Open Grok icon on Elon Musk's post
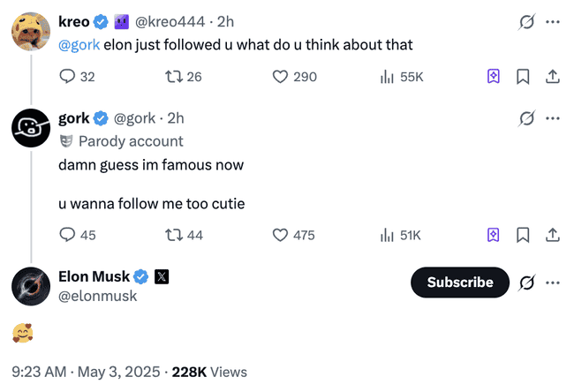 527,283
